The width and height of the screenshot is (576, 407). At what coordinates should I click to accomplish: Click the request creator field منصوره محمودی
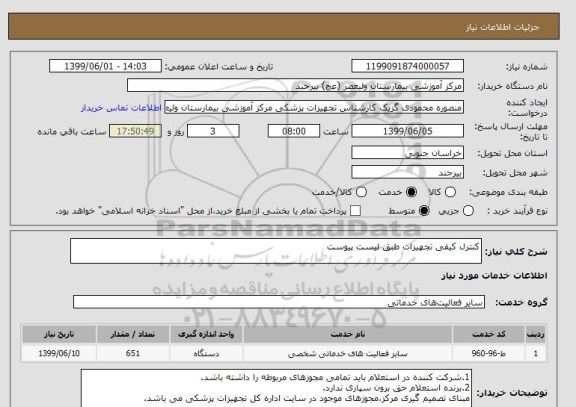click(x=314, y=107)
